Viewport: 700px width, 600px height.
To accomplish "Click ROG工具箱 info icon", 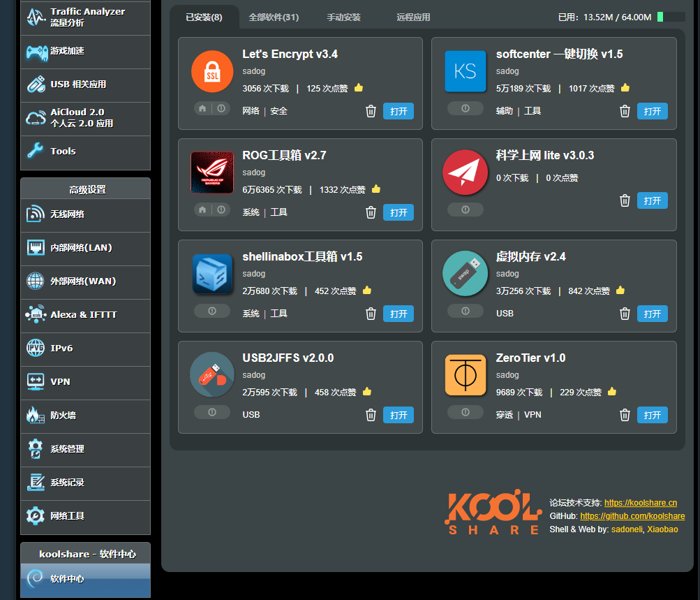I will click(221, 210).
